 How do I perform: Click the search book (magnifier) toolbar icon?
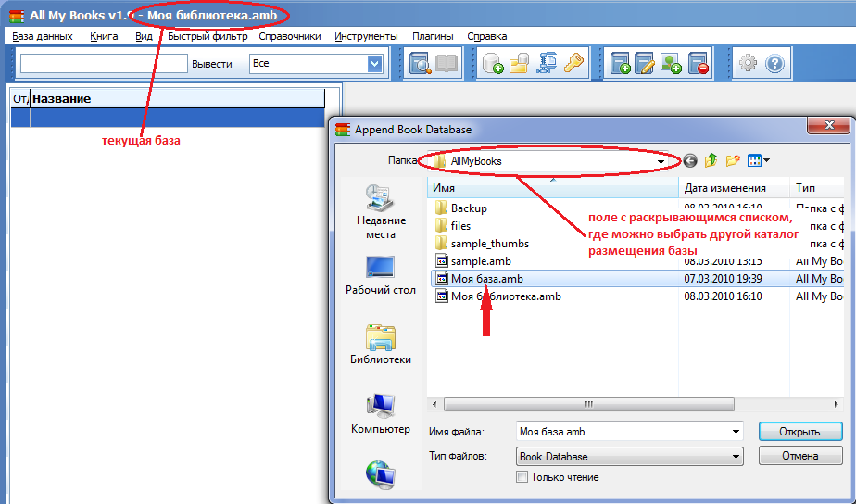click(x=421, y=64)
